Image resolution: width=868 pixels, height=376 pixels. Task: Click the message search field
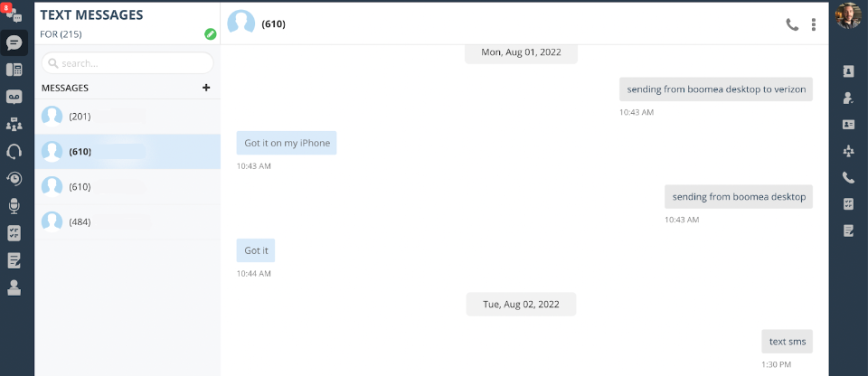127,63
